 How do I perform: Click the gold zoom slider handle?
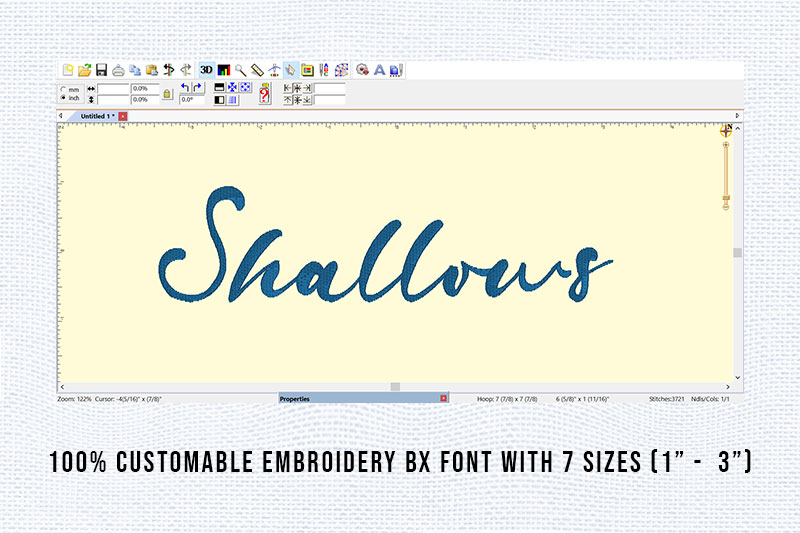tap(726, 198)
